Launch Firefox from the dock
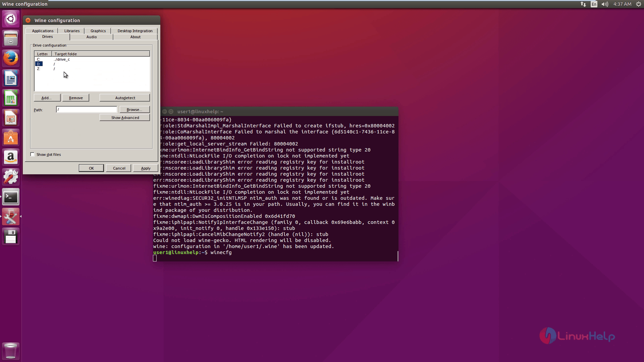644x362 pixels. point(11,58)
